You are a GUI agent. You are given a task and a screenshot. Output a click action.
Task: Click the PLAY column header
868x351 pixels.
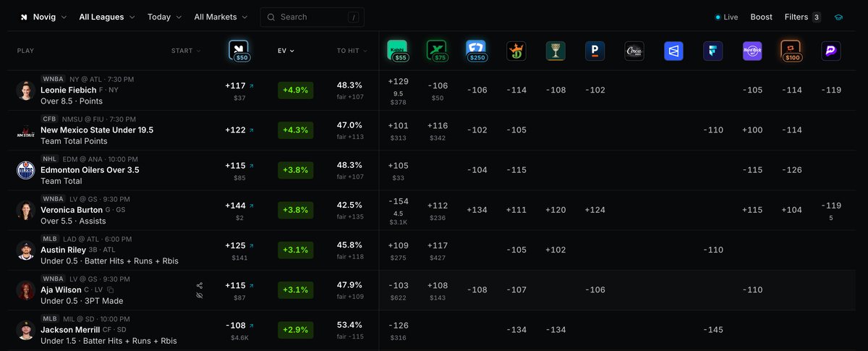click(25, 51)
